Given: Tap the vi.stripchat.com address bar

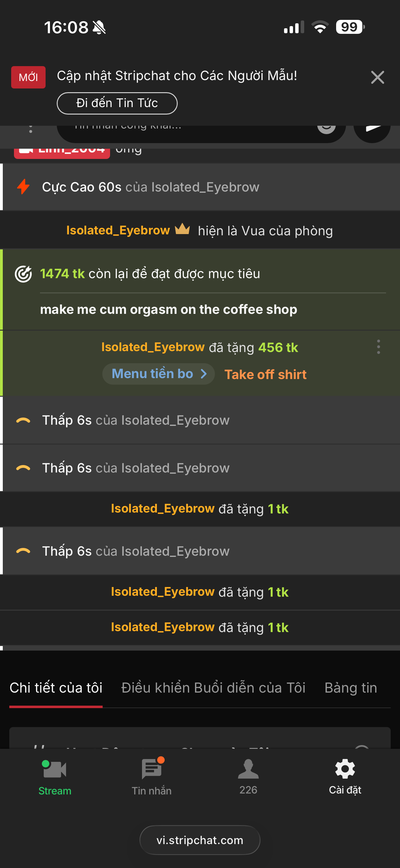Looking at the screenshot, I should pyautogui.click(x=200, y=840).
